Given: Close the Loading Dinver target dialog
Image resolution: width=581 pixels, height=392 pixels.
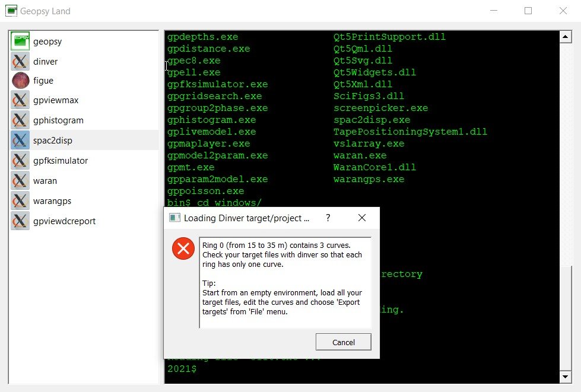Looking at the screenshot, I should click(362, 218).
